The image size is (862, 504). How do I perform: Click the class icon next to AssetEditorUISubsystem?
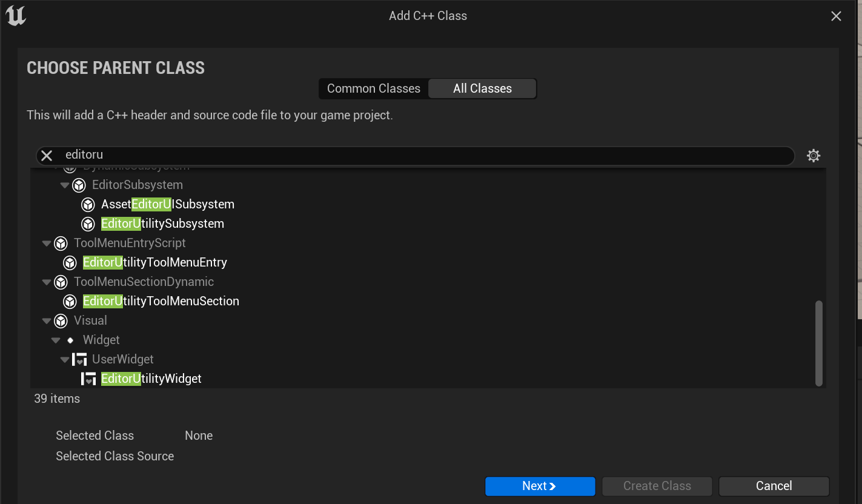coord(88,204)
